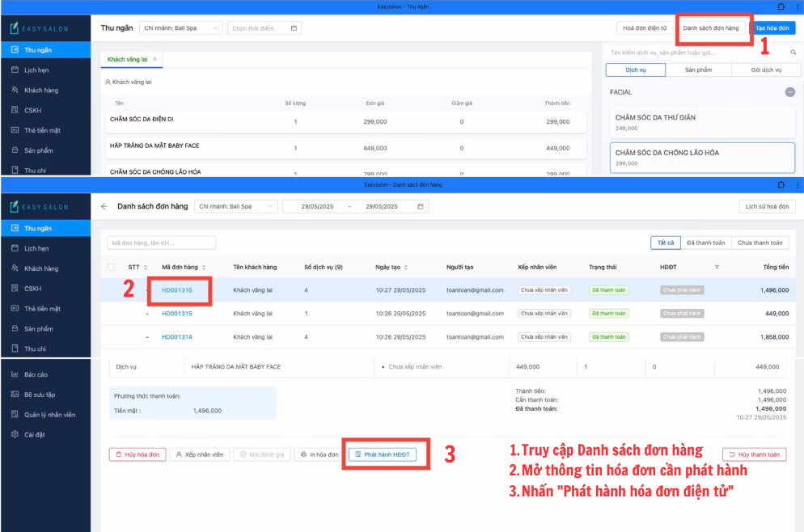Open Cài đặt gear in the sidebar
Image resolution: width=804 pixels, height=532 pixels.
point(15,435)
